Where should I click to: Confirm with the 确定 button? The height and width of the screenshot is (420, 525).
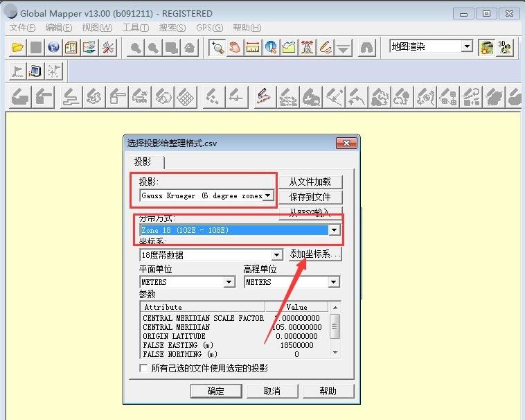tap(216, 391)
